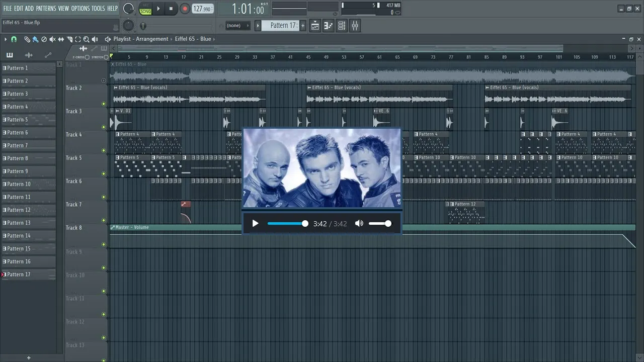Select the Zoom magnifier tool
Viewport: 644px width, 362px height.
(x=86, y=39)
